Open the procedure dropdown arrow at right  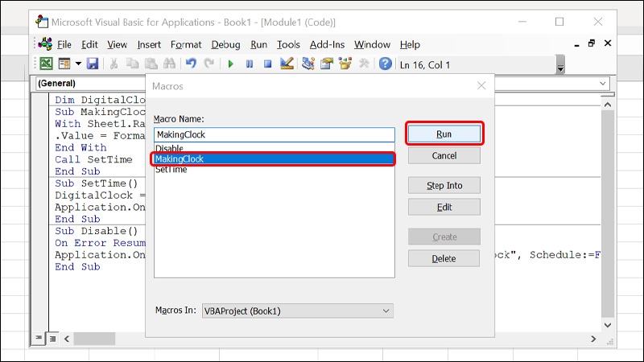click(602, 84)
